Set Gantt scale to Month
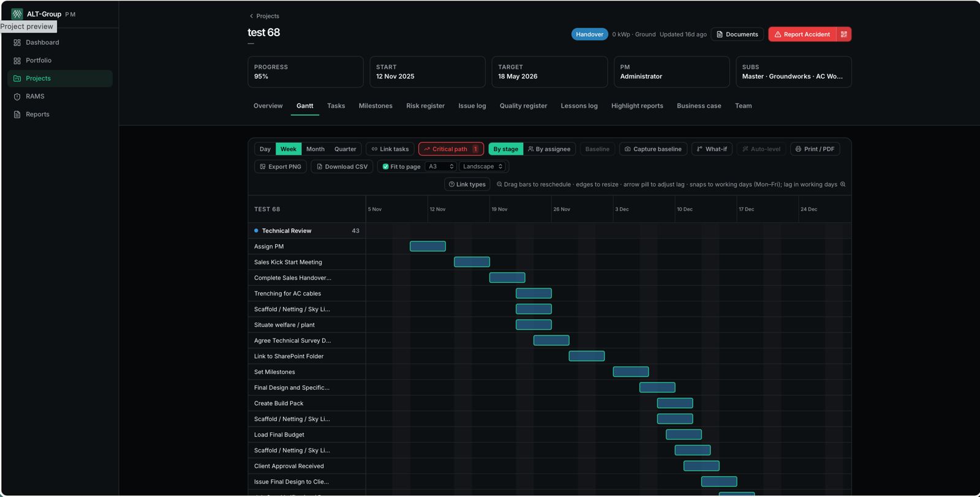 tap(315, 149)
